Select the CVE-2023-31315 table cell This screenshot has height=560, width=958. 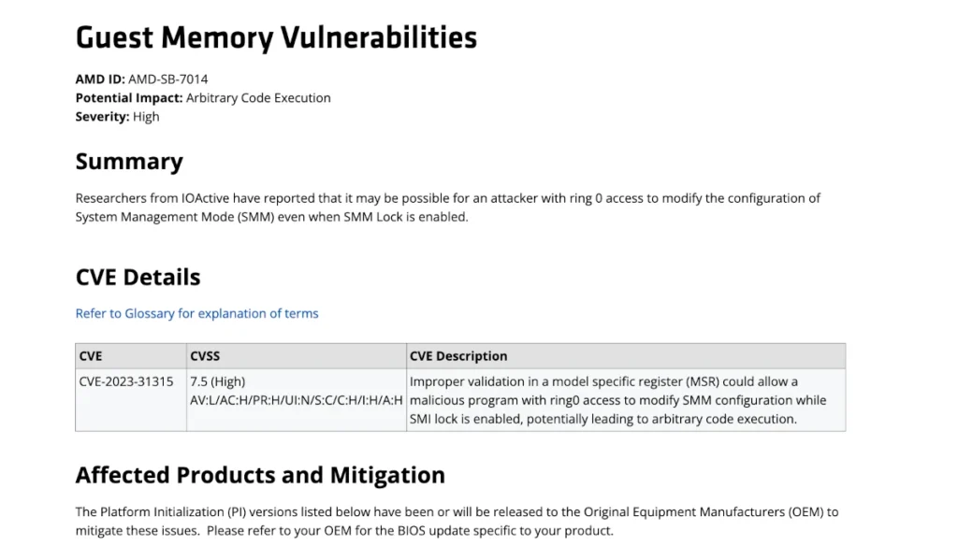coord(126,381)
